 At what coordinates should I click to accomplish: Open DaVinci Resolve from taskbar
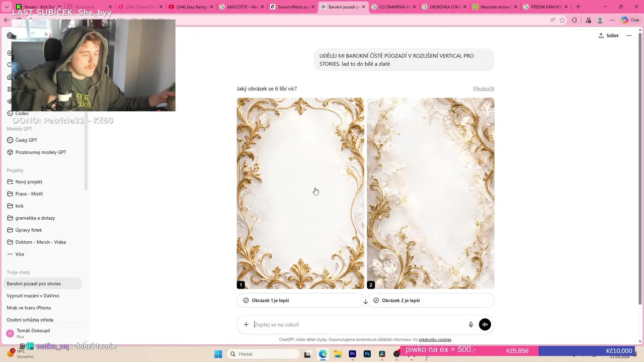[x=382, y=354]
